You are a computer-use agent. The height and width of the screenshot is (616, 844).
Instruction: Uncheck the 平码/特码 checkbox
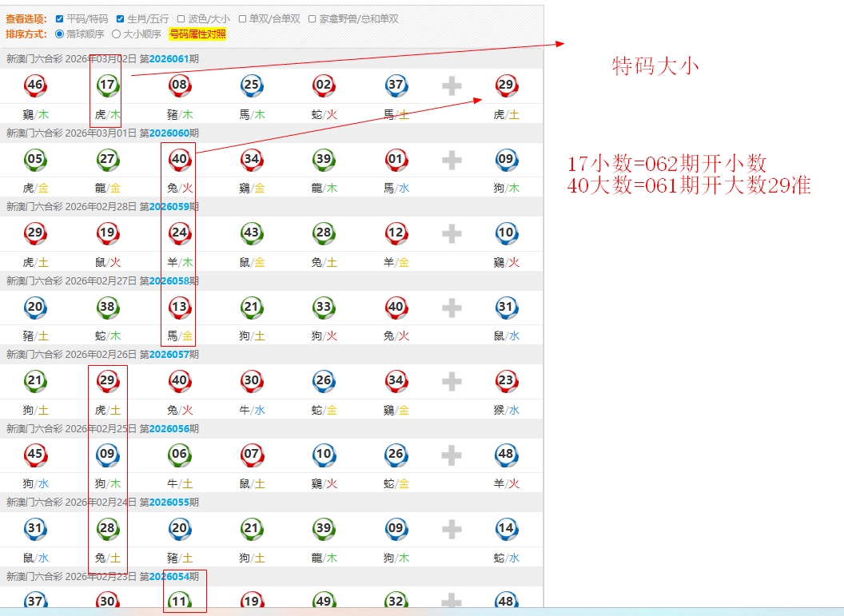click(x=59, y=19)
